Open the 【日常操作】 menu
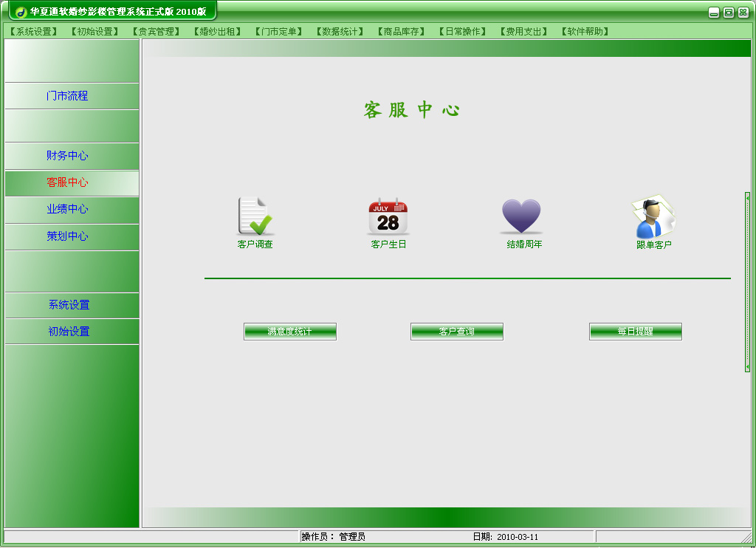Image resolution: width=756 pixels, height=548 pixels. [x=462, y=31]
